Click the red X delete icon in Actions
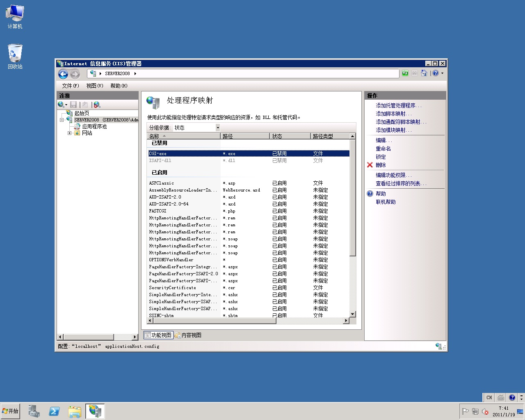525x420 pixels. point(370,165)
